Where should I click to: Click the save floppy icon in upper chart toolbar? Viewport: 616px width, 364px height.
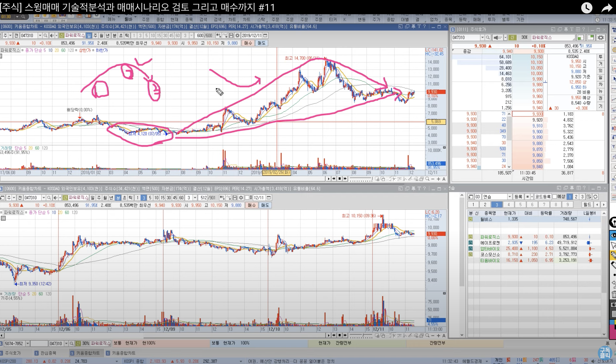pyautogui.click(x=231, y=36)
